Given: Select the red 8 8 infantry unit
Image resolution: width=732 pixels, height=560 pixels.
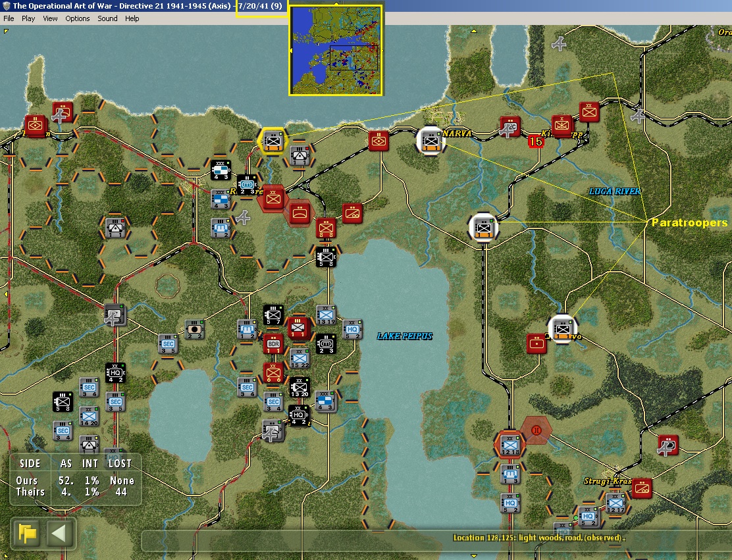Looking at the screenshot, I should pyautogui.click(x=326, y=228).
